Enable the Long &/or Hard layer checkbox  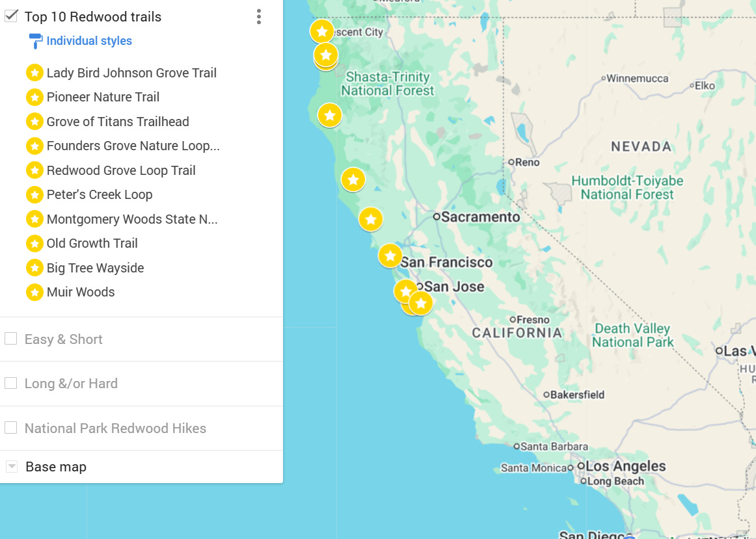point(10,383)
